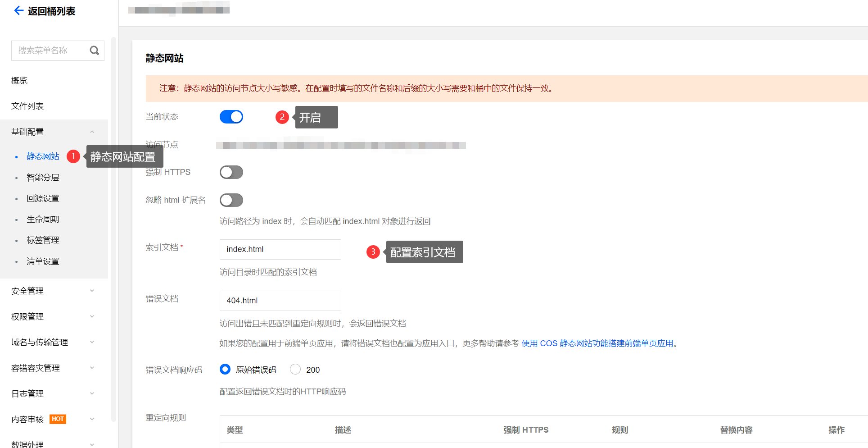This screenshot has width=868, height=448.
Task: Click the search magnifier icon
Action: tap(94, 50)
